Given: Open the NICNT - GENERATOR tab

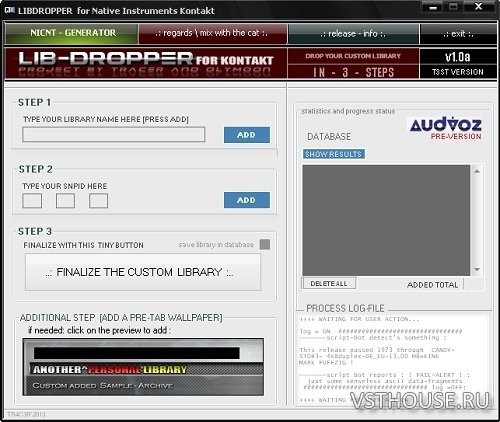Looking at the screenshot, I should pyautogui.click(x=72, y=33).
